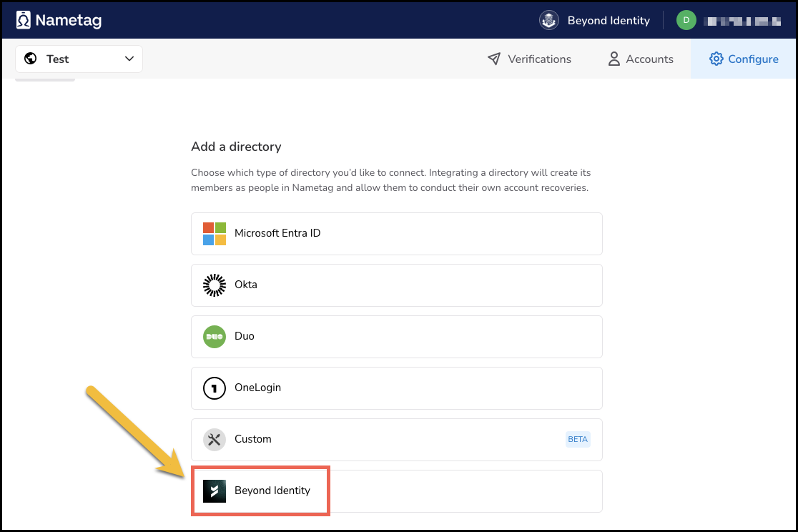Click the green user avatar D
The image size is (798, 532).
[x=686, y=20]
